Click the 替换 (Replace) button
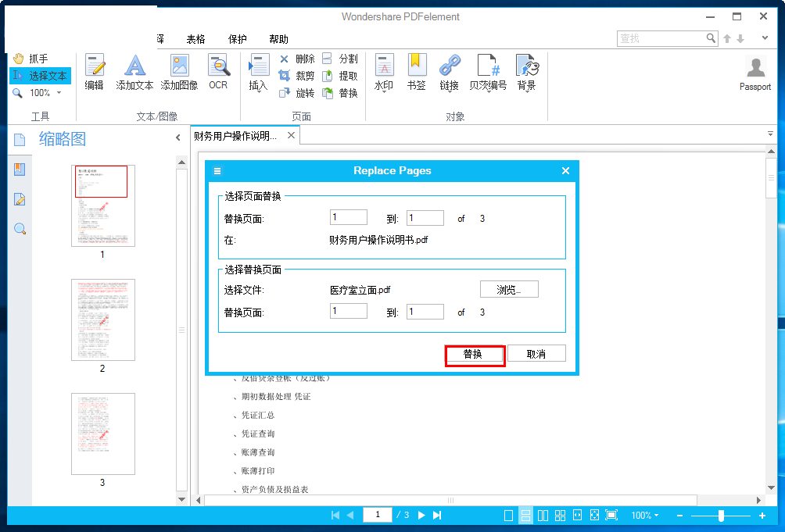The height and width of the screenshot is (532, 785). coord(475,353)
